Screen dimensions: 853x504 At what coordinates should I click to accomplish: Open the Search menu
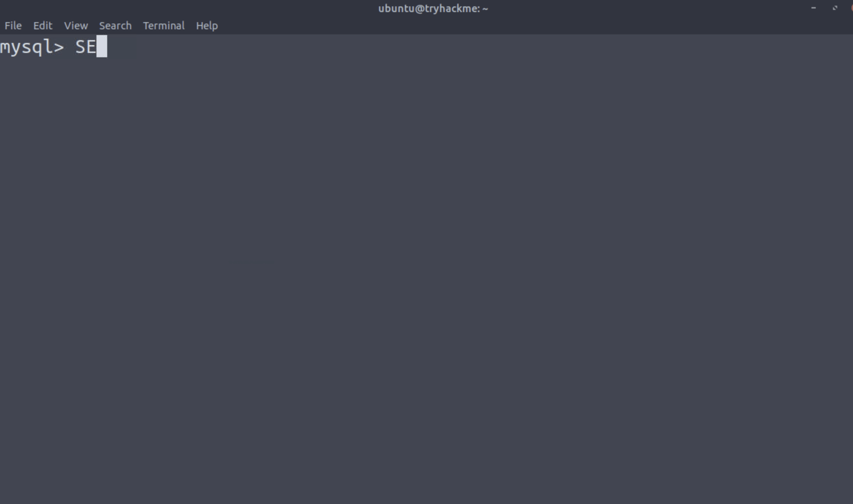pos(116,25)
